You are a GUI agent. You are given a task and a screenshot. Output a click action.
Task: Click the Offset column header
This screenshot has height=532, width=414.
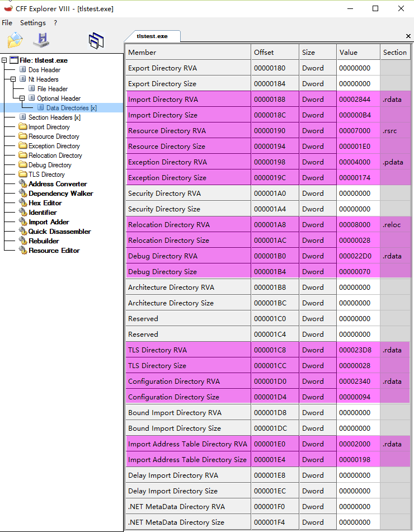[x=275, y=52]
